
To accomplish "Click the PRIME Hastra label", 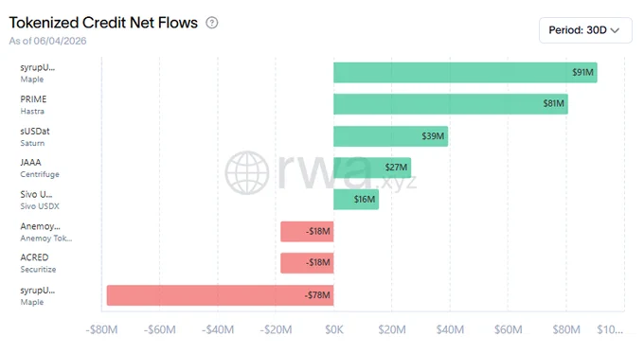I will (x=33, y=105).
